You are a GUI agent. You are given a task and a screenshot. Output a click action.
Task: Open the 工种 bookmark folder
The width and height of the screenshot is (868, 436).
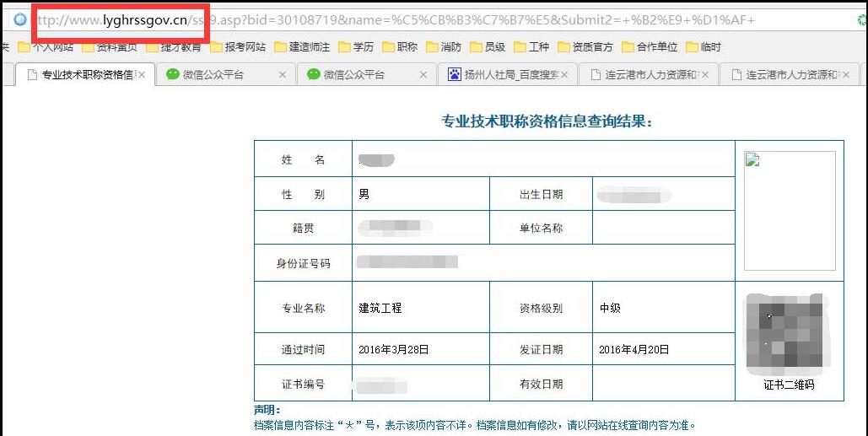(531, 47)
